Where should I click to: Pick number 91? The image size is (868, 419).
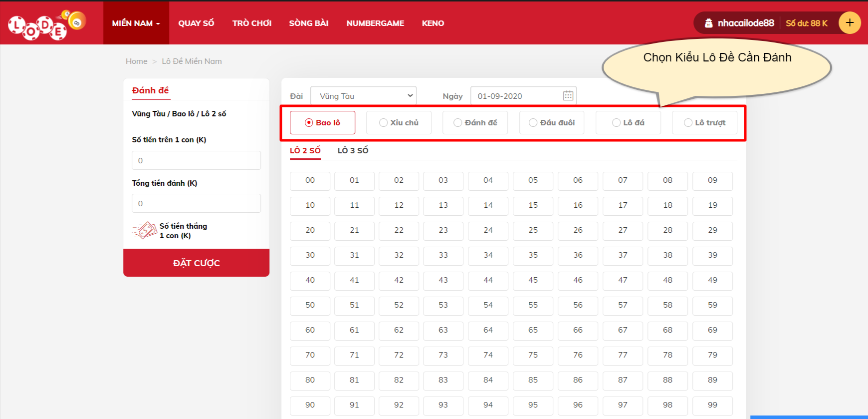[354, 406]
